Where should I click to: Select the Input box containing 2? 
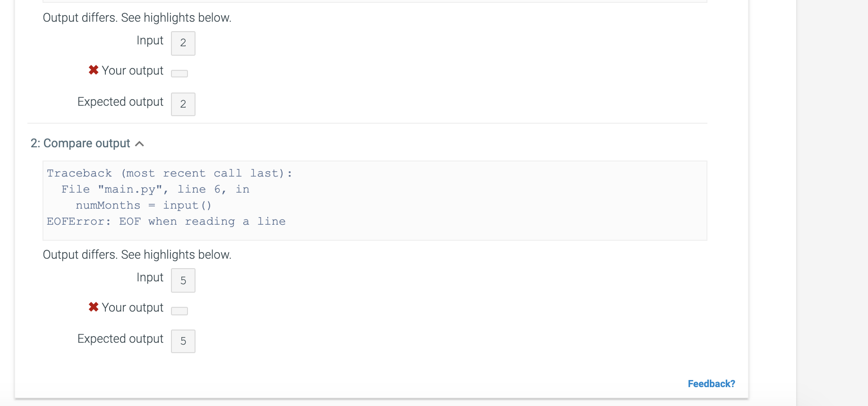[x=183, y=43]
